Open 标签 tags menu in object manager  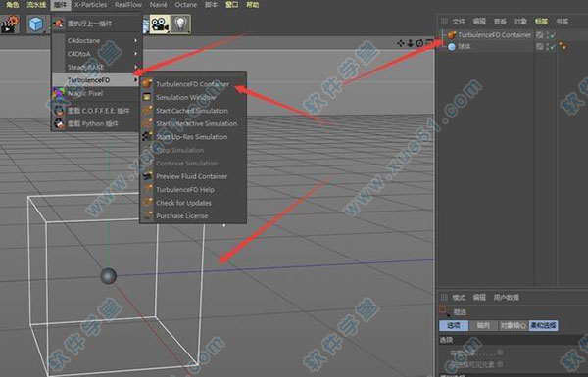click(x=541, y=22)
